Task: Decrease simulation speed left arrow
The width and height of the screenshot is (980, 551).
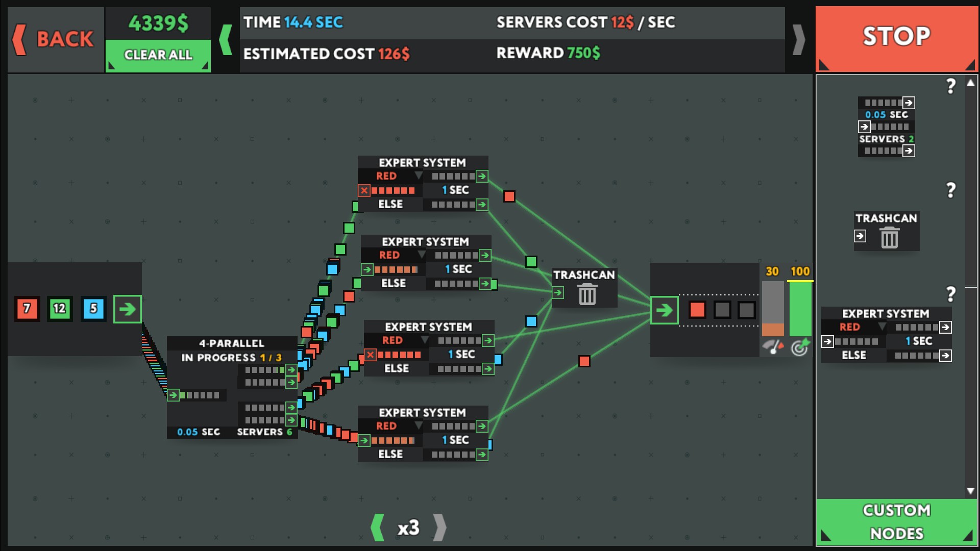Action: coord(377,528)
